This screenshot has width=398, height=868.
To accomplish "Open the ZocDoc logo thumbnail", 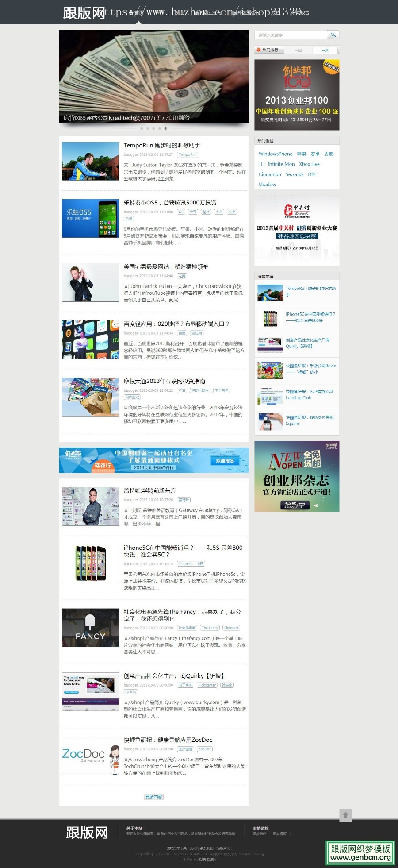I will pyautogui.click(x=91, y=756).
